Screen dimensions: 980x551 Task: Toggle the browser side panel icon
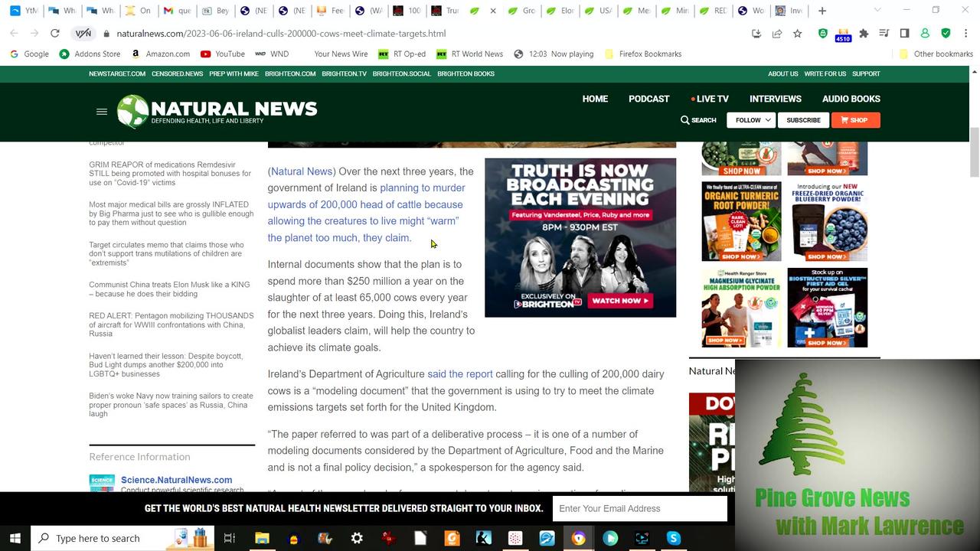pyautogui.click(x=904, y=34)
